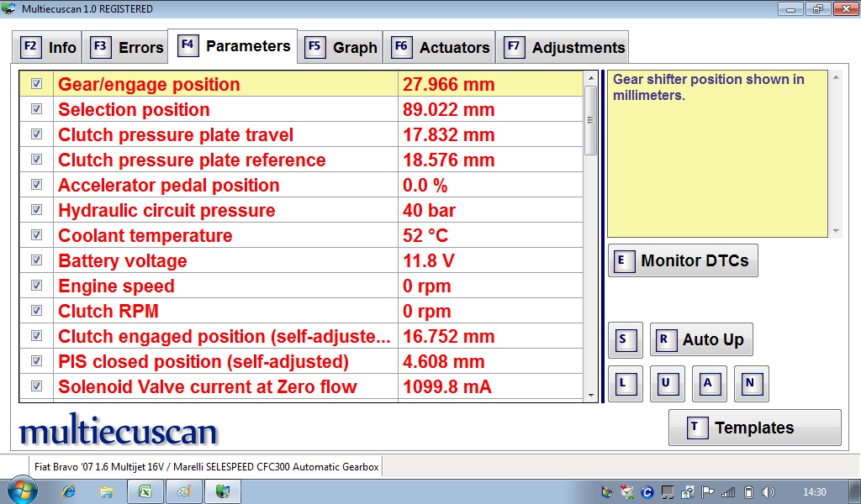Click the Multiecuscan title bar app icon
The width and height of the screenshot is (861, 504).
coord(8,8)
